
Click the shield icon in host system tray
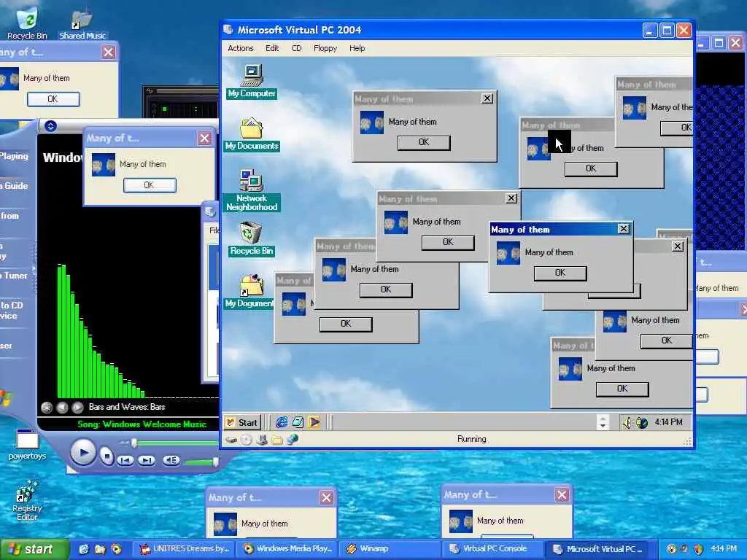pyautogui.click(x=698, y=549)
